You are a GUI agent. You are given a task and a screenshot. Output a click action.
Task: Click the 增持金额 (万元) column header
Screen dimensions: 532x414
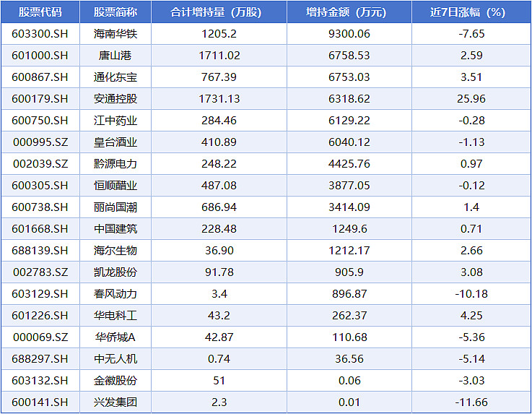click(x=346, y=12)
